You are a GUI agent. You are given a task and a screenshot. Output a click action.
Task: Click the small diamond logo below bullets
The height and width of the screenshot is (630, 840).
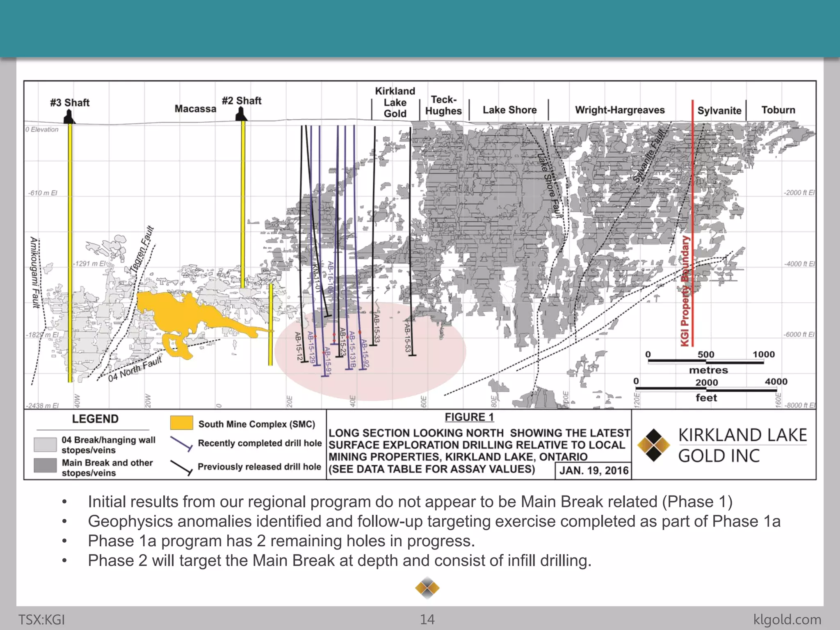point(427,588)
